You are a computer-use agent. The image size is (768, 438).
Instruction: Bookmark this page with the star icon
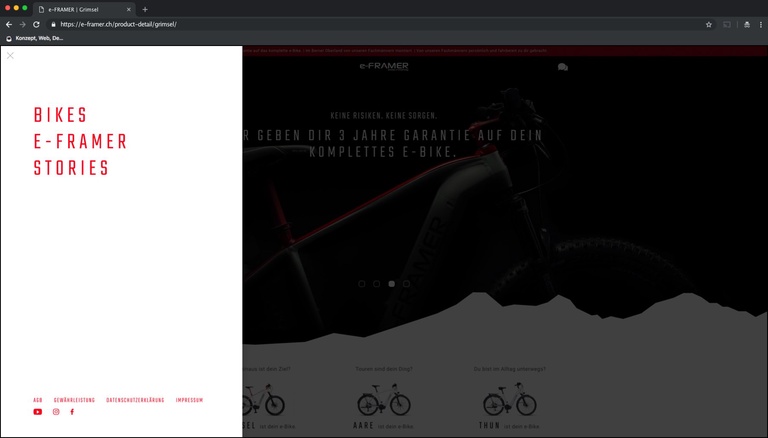(x=708, y=24)
